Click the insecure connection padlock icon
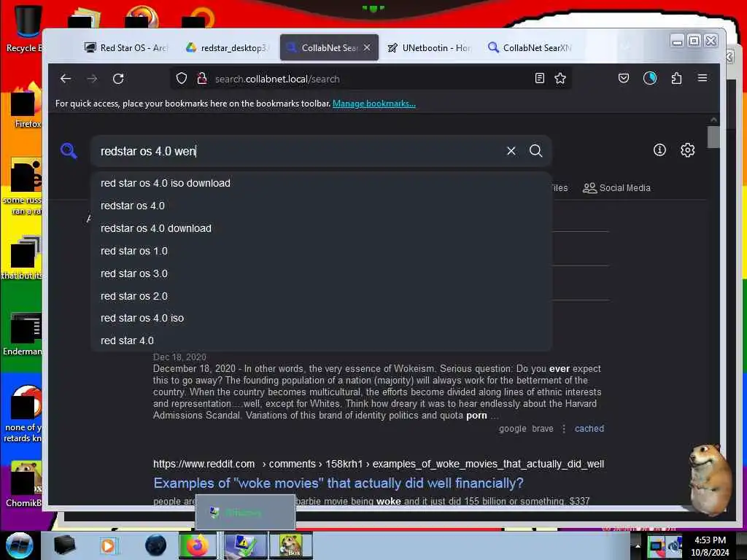The width and height of the screenshot is (747, 560). tap(202, 79)
